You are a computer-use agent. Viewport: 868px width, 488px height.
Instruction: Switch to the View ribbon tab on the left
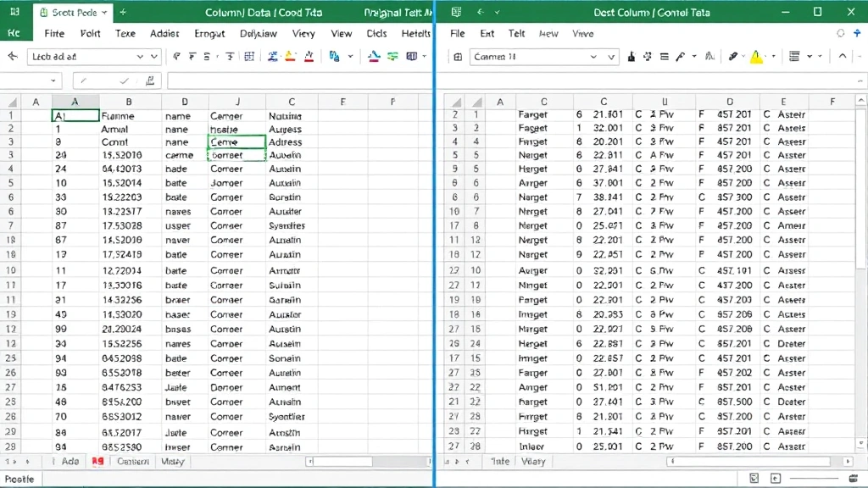[x=342, y=34]
